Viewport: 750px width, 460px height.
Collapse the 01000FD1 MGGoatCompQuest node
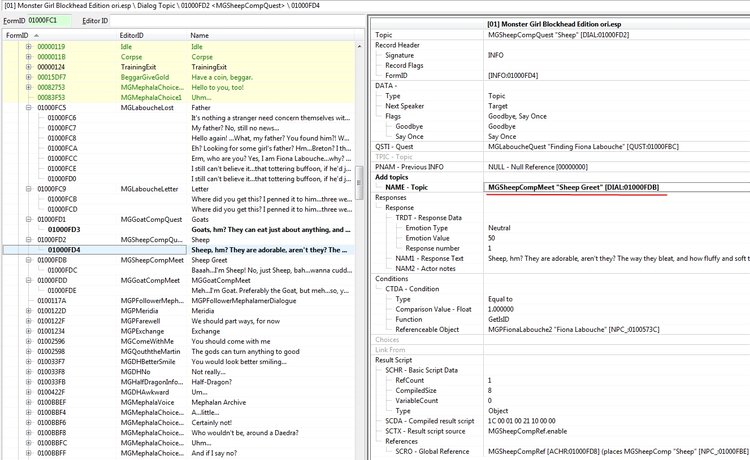pyautogui.click(x=28, y=219)
